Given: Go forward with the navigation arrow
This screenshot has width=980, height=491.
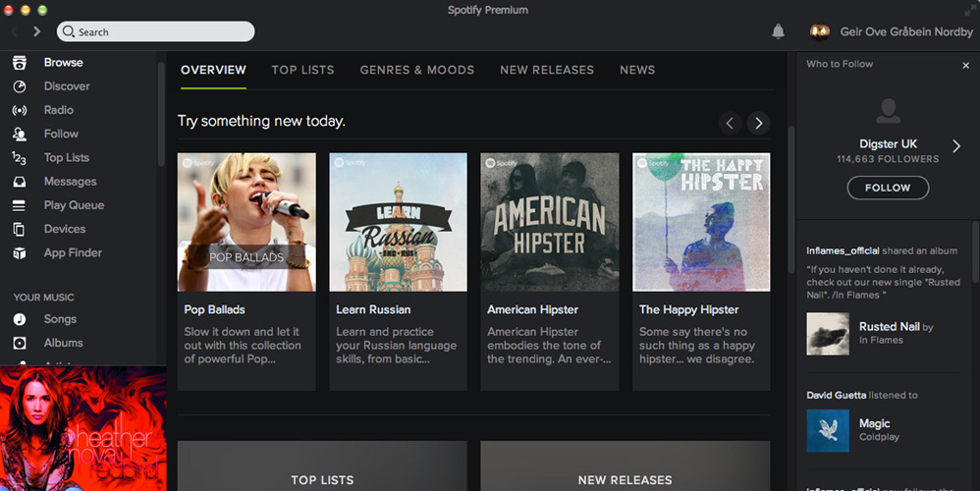Looking at the screenshot, I should pos(37,31).
